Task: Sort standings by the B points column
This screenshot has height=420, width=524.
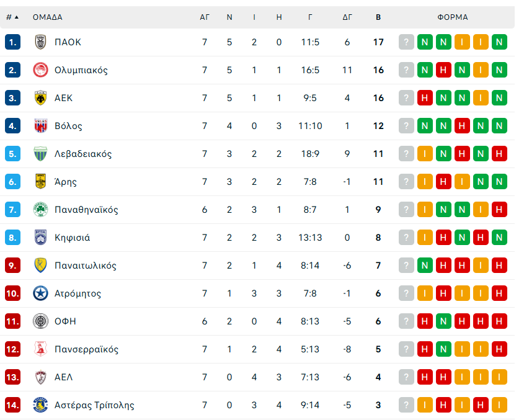Action: click(378, 17)
